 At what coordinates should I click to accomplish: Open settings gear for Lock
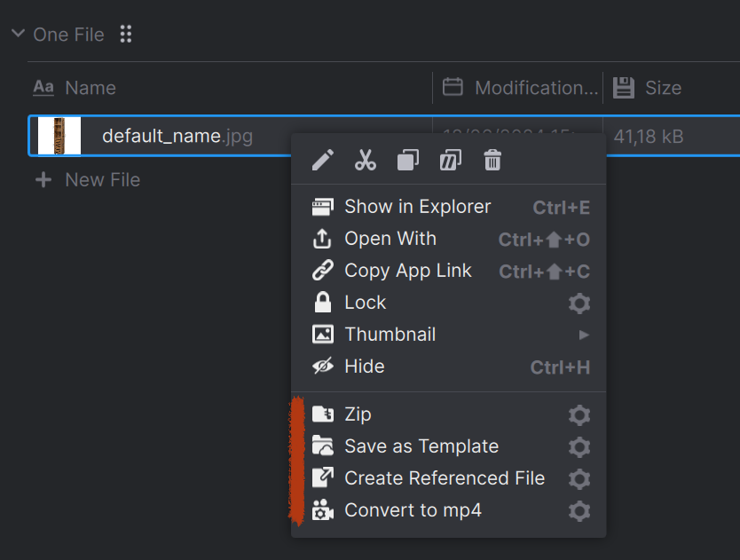(x=579, y=304)
